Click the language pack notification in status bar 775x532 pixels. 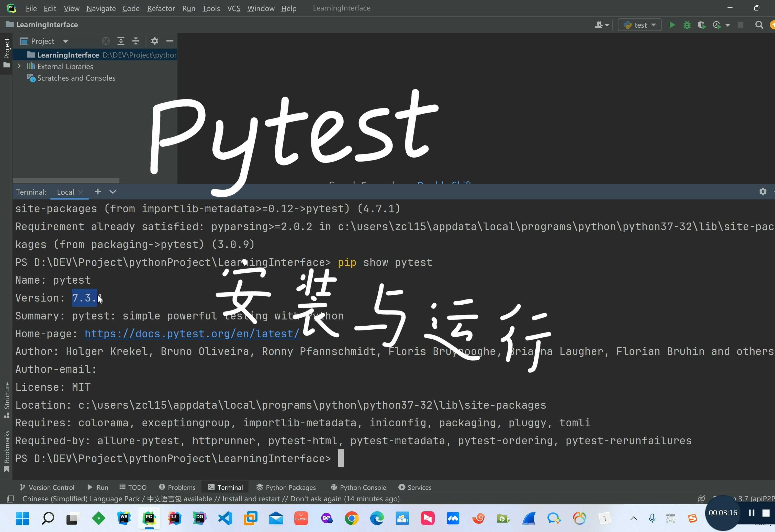click(x=211, y=499)
